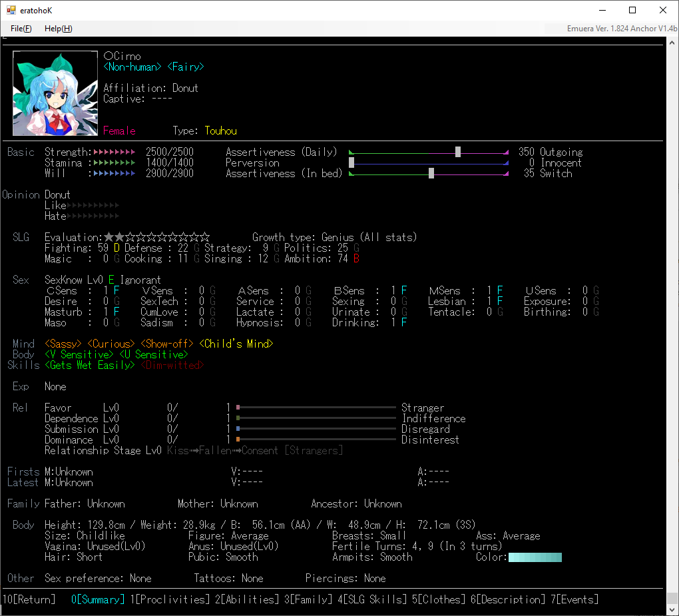679x616 pixels.
Task: Click the <U Sensitive> body trait
Action: coord(154,354)
